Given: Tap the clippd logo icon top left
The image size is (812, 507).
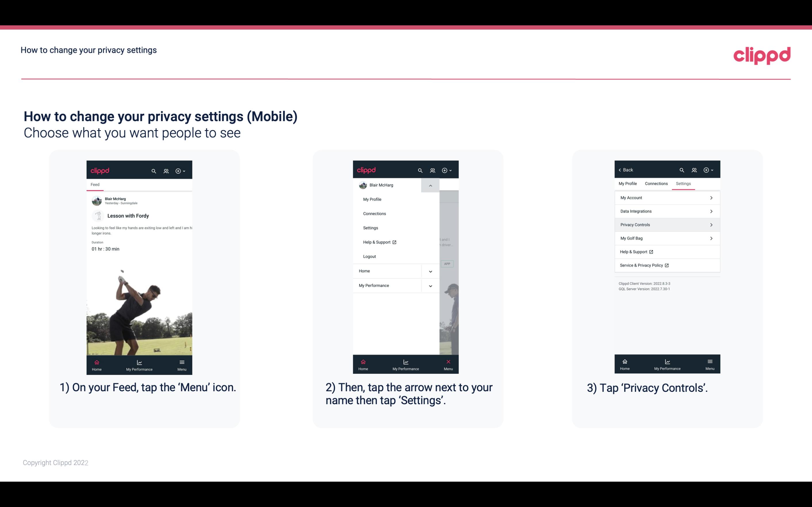Looking at the screenshot, I should tap(102, 170).
